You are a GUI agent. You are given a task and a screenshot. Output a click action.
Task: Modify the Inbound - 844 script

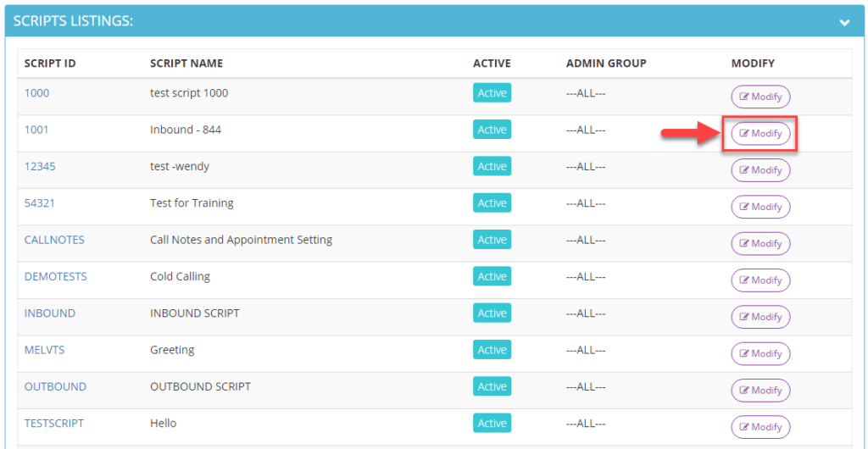click(760, 133)
